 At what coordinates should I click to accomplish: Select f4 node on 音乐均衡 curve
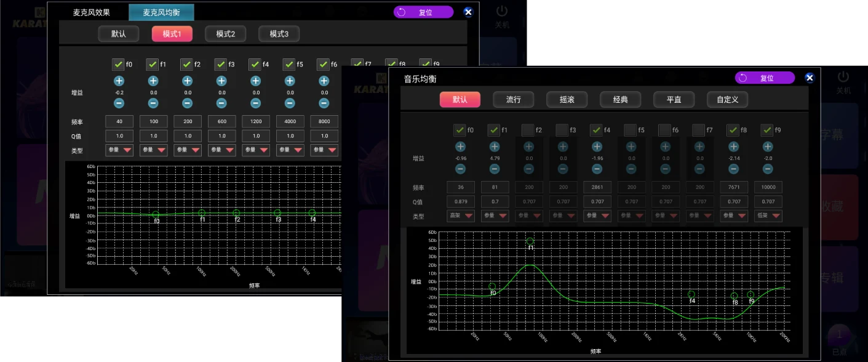(x=691, y=294)
